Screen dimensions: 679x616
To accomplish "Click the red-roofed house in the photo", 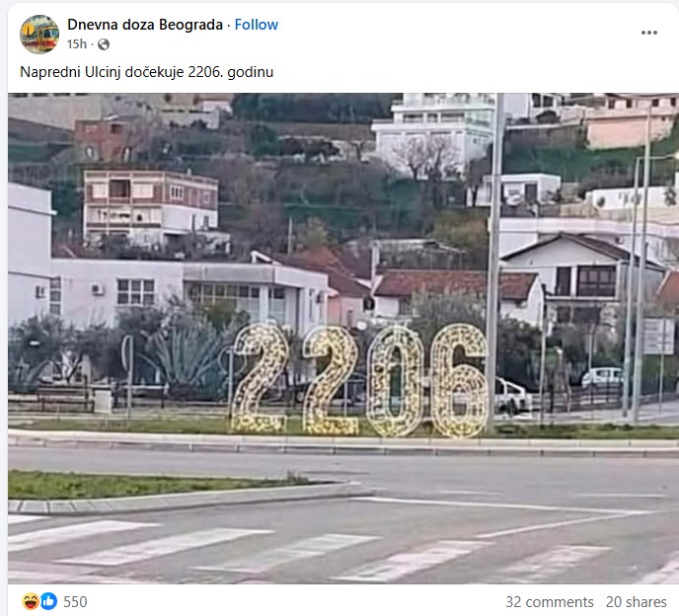I will click(x=457, y=292).
